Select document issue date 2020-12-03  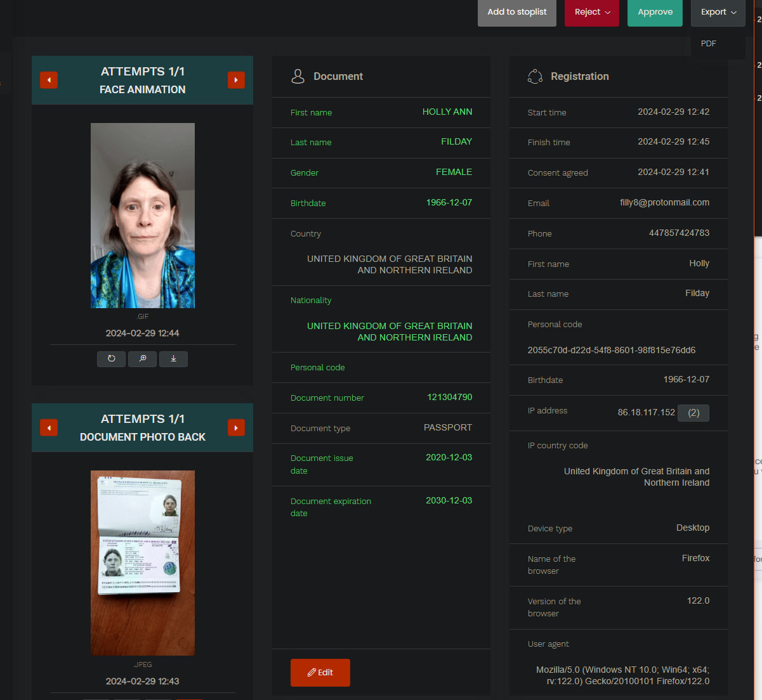[449, 457]
